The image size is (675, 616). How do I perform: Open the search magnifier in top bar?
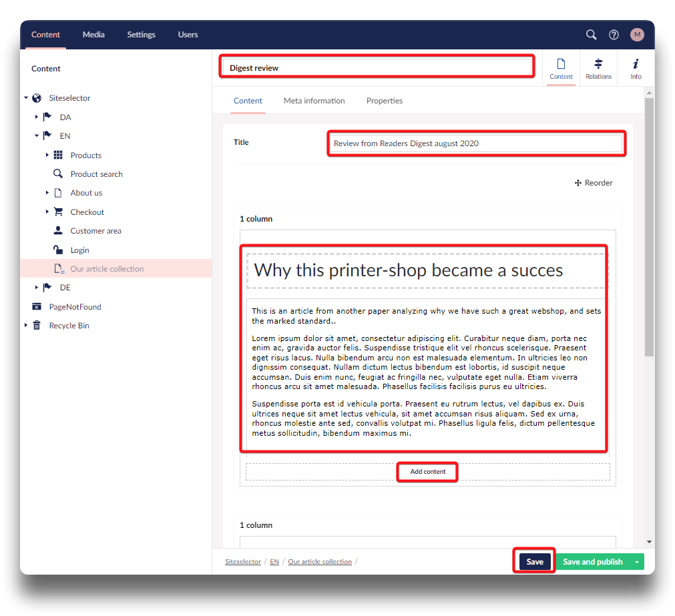click(x=591, y=35)
